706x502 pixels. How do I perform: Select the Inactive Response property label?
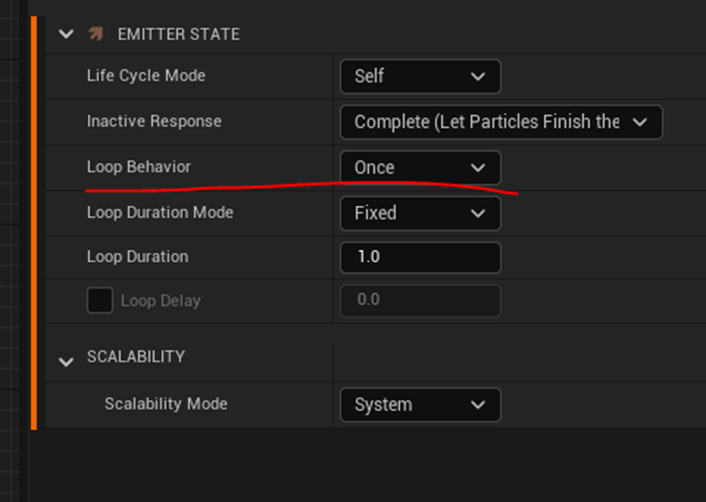154,122
